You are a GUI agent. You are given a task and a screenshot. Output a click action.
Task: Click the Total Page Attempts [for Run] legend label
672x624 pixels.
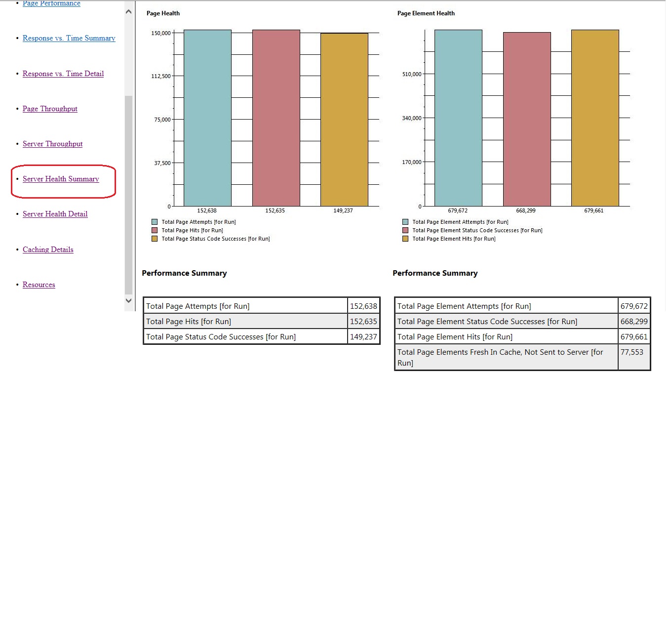point(199,222)
